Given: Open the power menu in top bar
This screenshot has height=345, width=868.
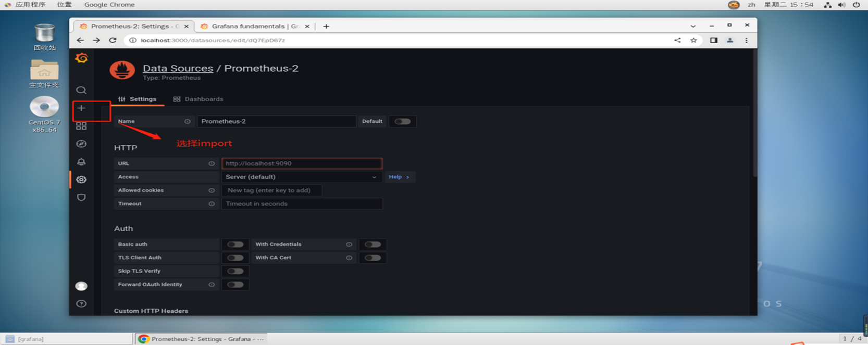Looking at the screenshot, I should pyautogui.click(x=856, y=5).
